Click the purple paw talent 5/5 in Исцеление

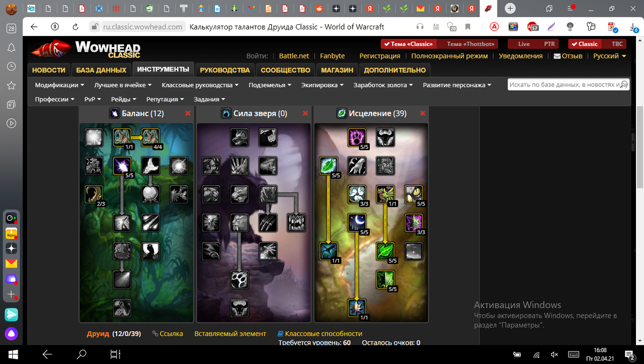click(357, 138)
